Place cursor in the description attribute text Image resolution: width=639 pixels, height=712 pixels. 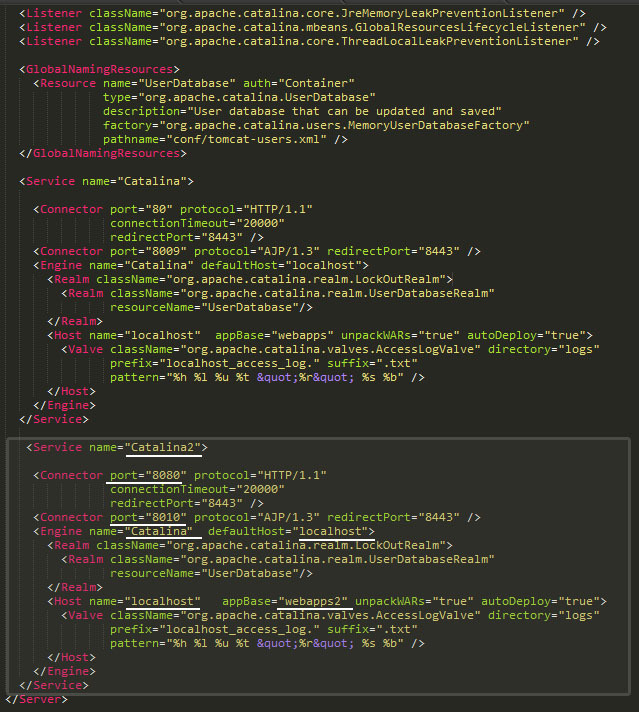click(x=302, y=111)
